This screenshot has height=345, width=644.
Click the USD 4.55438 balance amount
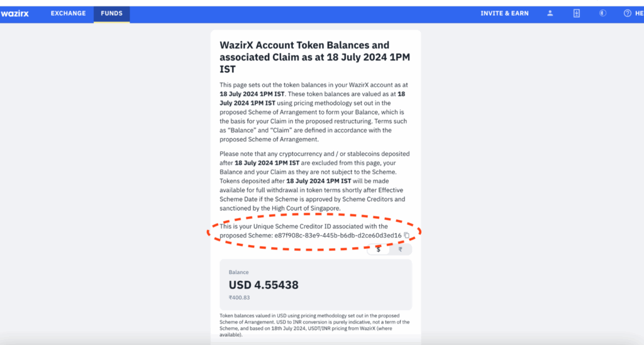tap(264, 285)
